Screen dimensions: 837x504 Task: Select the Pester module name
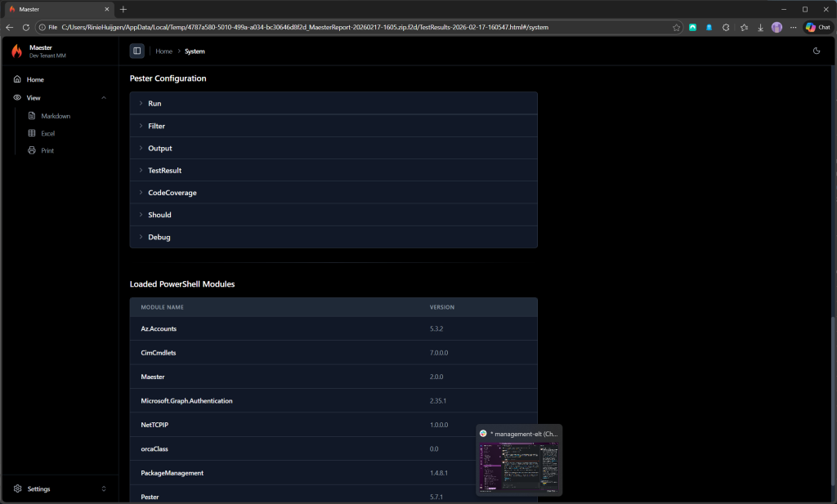(150, 497)
